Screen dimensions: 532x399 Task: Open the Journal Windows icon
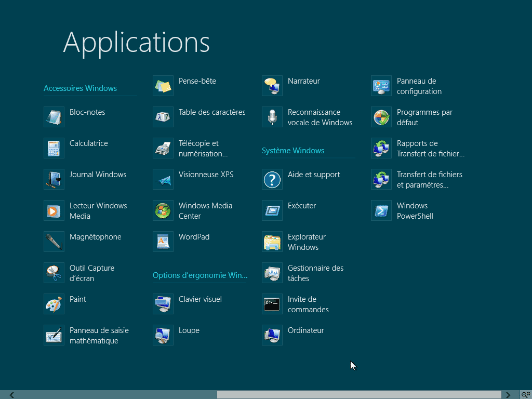pos(54,179)
